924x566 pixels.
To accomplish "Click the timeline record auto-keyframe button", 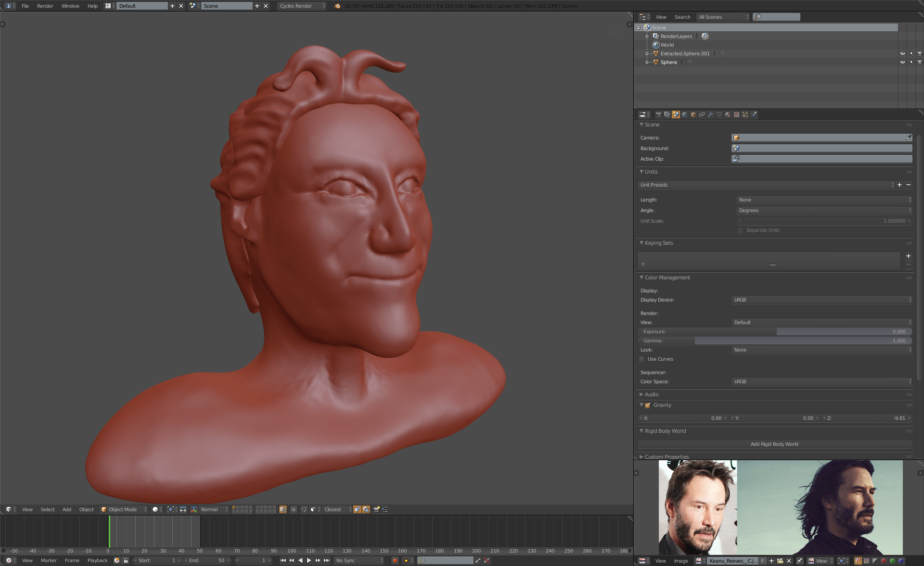I will point(395,560).
